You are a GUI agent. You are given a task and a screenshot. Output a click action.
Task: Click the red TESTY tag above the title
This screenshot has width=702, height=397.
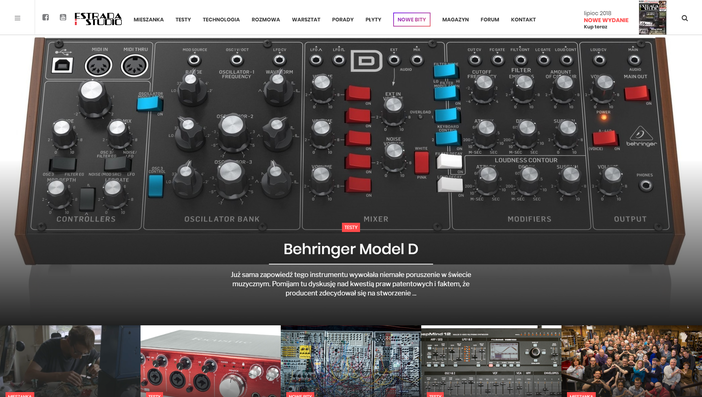point(351,227)
